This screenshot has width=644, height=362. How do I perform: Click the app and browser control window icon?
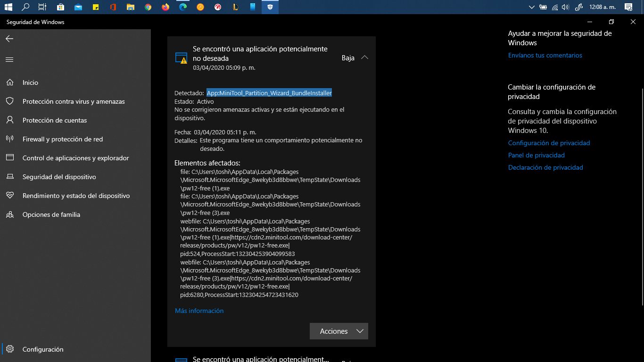click(9, 158)
